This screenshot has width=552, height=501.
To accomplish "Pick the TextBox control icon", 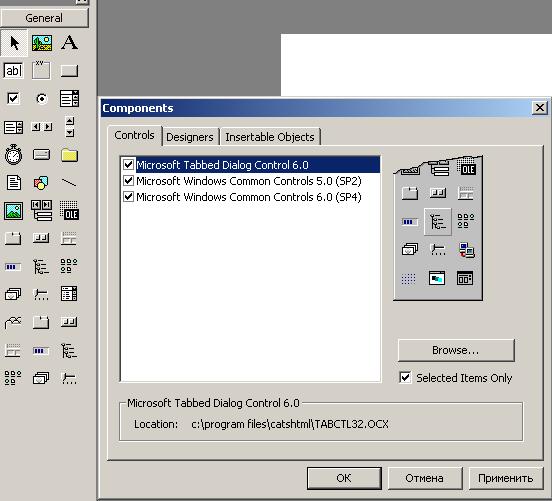I will [x=13, y=71].
